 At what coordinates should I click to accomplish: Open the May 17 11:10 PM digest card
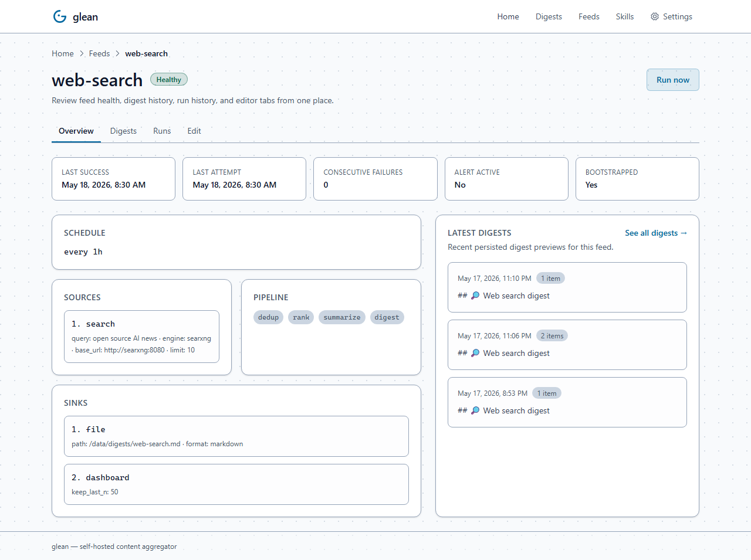(x=567, y=287)
